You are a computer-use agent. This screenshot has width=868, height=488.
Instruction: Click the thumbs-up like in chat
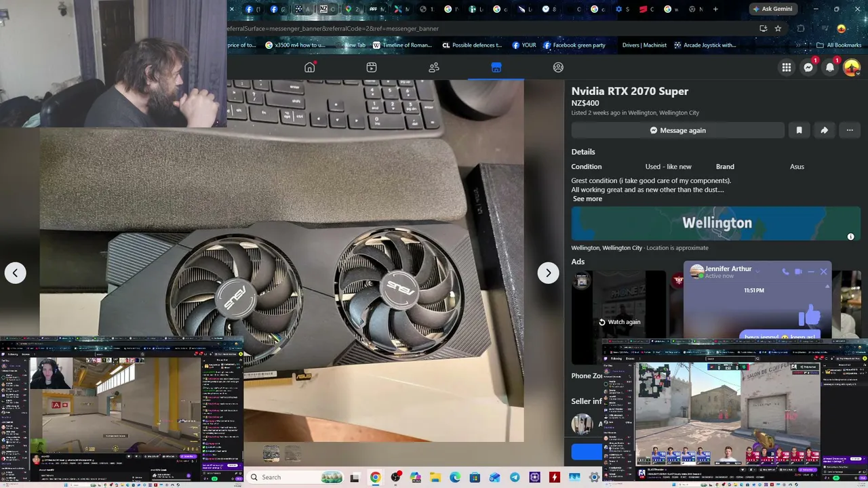[809, 315]
